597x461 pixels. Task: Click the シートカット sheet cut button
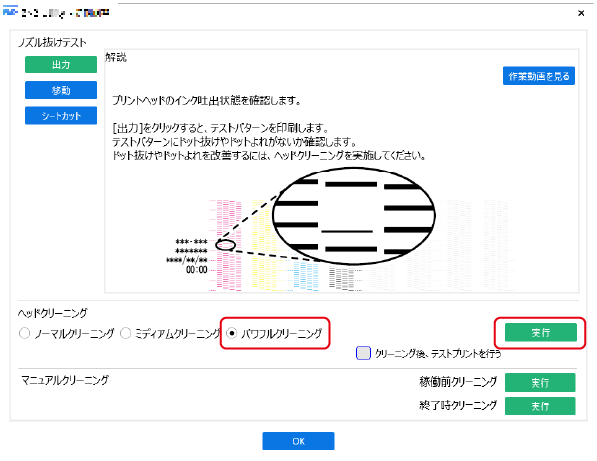tap(61, 115)
